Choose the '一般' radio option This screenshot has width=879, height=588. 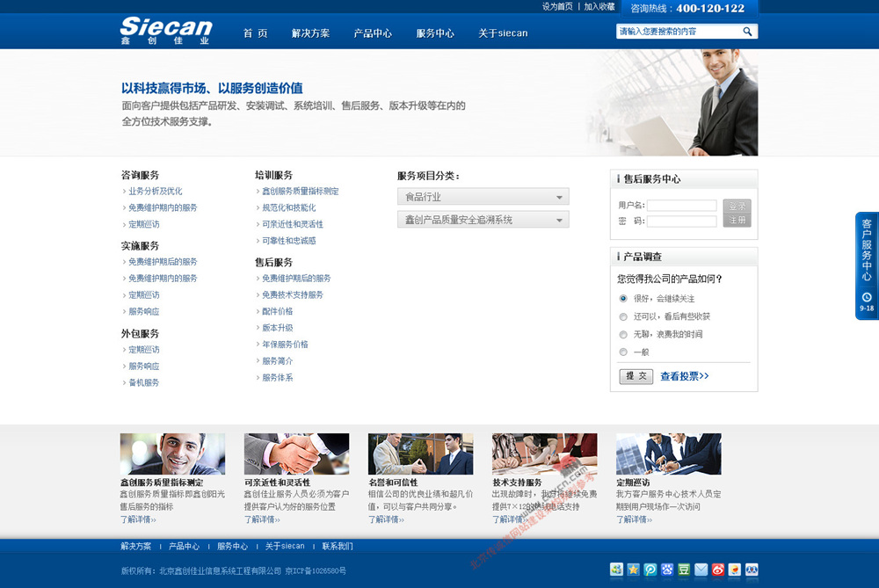tap(623, 352)
